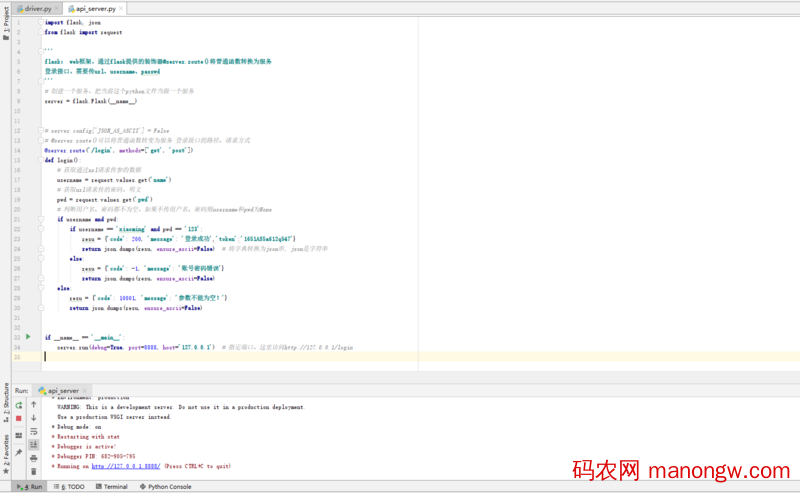Collapse the inner else block at line 25
The height and width of the screenshot is (493, 800).
41,259
